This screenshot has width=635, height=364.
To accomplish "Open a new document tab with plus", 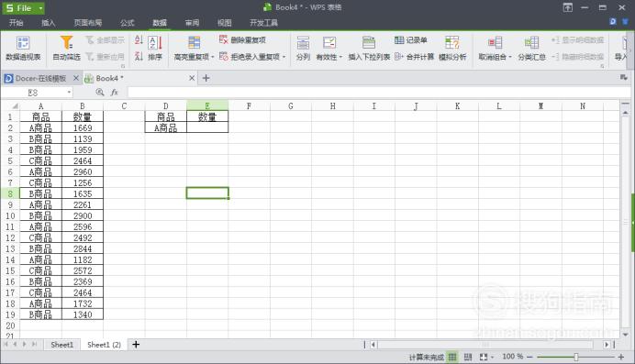I will [206, 78].
